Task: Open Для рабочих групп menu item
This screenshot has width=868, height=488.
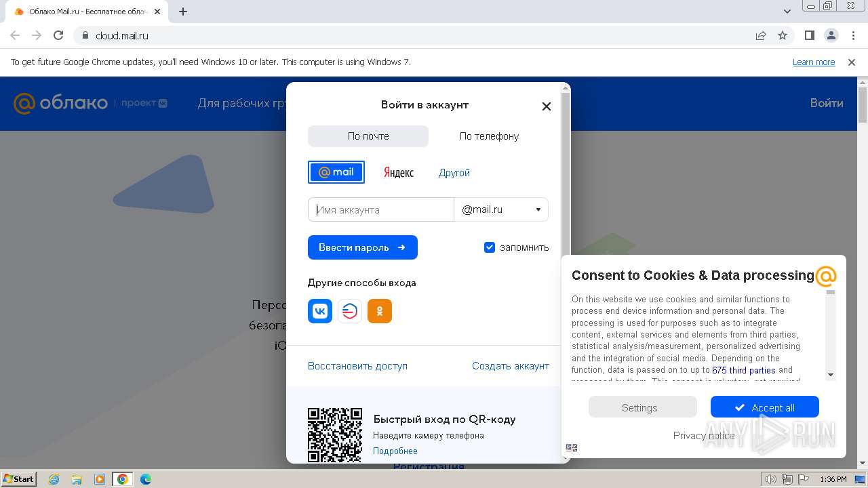Action: [x=241, y=103]
